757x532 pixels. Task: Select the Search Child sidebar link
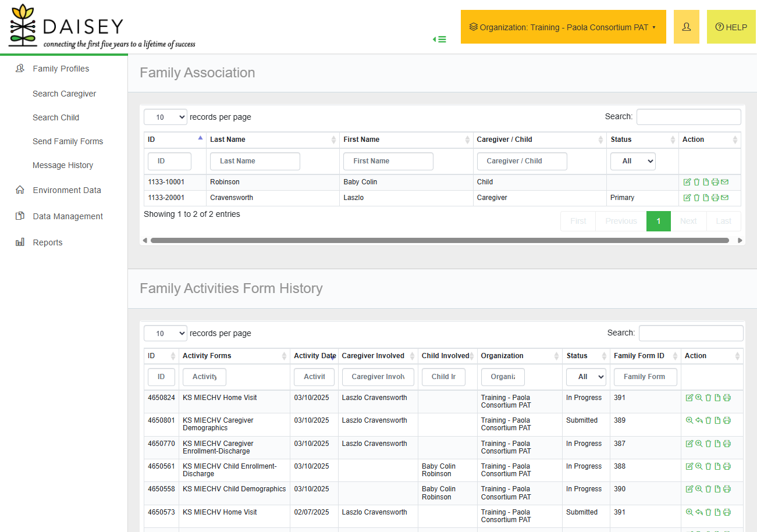56,117
